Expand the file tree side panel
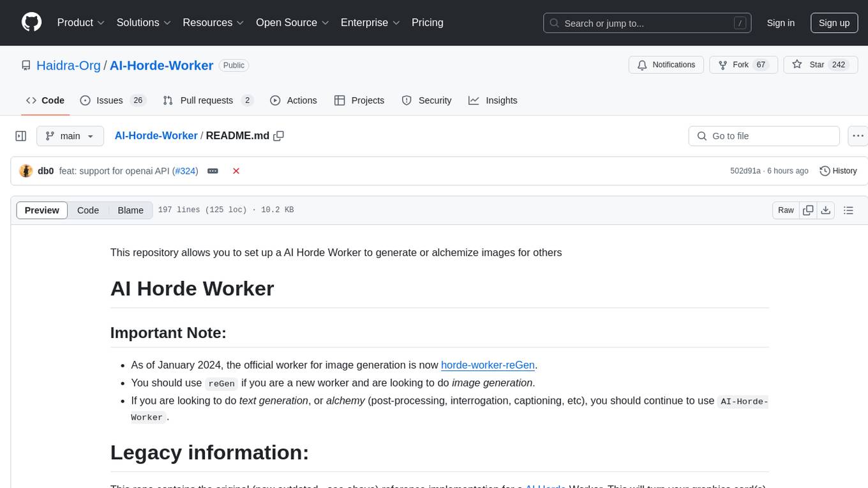Screen dimensions: 868x488 tap(21, 136)
